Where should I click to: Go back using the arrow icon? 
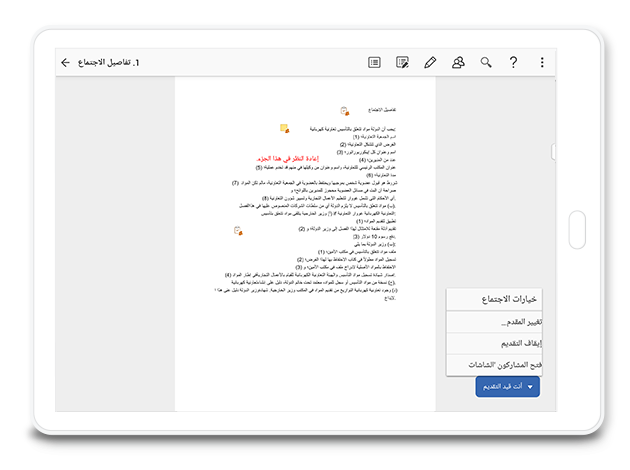[x=65, y=62]
